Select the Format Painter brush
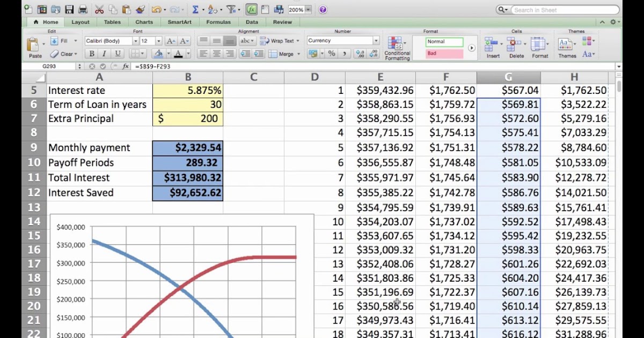644x338 pixels. click(140, 9)
